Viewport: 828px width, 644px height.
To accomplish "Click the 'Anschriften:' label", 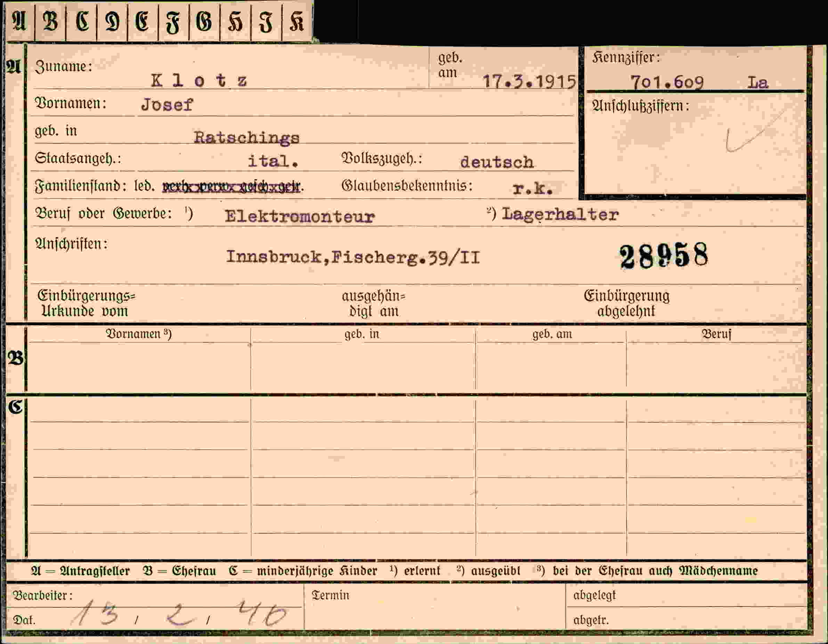I will [x=71, y=244].
